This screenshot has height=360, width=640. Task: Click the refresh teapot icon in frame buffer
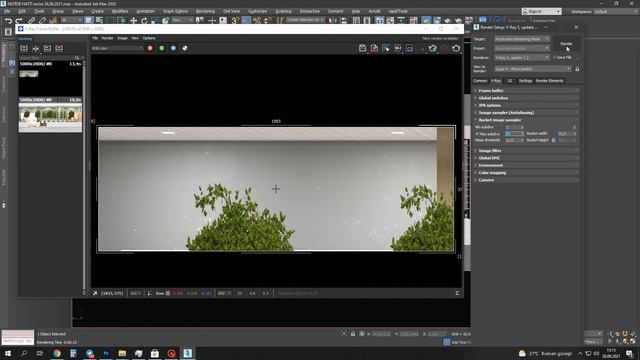(433, 48)
